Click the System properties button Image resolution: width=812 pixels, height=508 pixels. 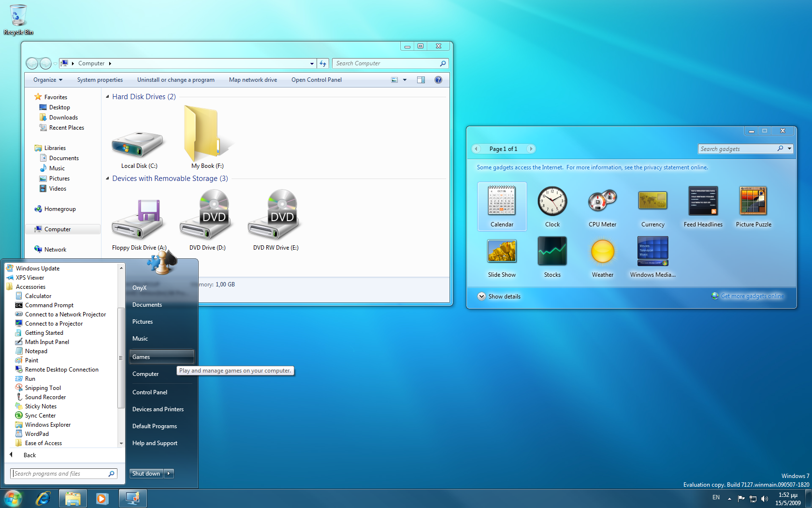click(x=100, y=80)
